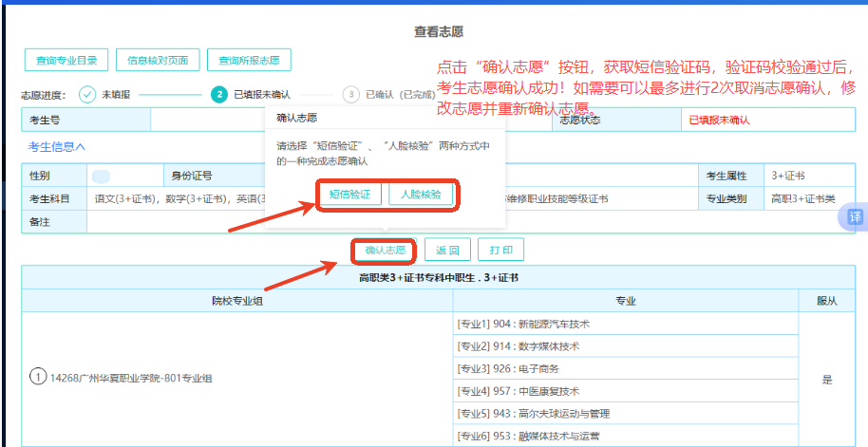Click the red 已填报未确认 status value
Image resolution: width=868 pixels, height=447 pixels.
click(719, 121)
